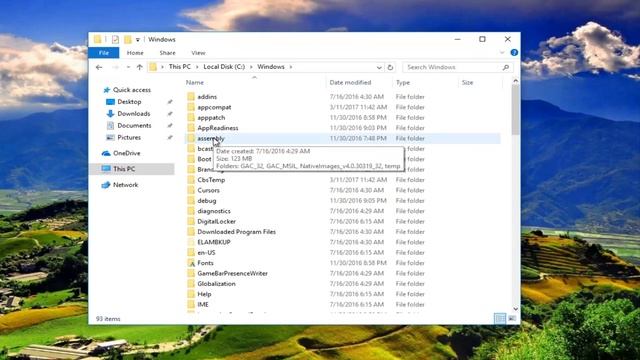Image resolution: width=640 pixels, height=360 pixels.
Task: Open Pictures in the navigation pane
Action: click(x=129, y=137)
